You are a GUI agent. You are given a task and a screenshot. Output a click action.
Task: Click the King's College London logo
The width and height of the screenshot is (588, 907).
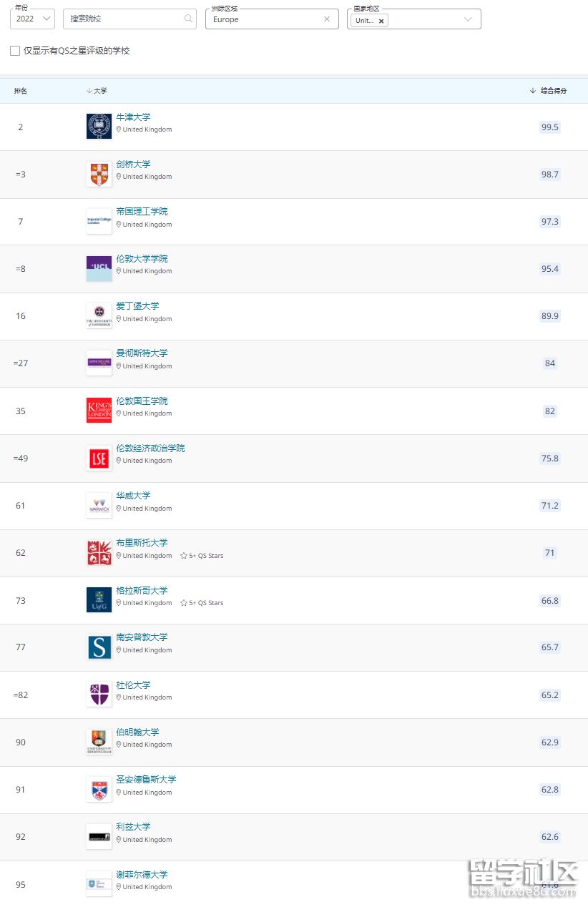coord(99,410)
